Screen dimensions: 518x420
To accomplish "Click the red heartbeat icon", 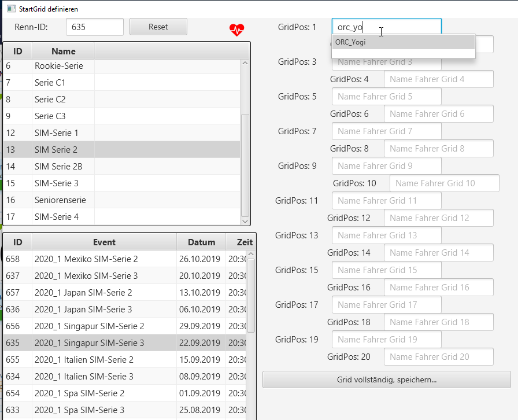I will click(x=237, y=30).
